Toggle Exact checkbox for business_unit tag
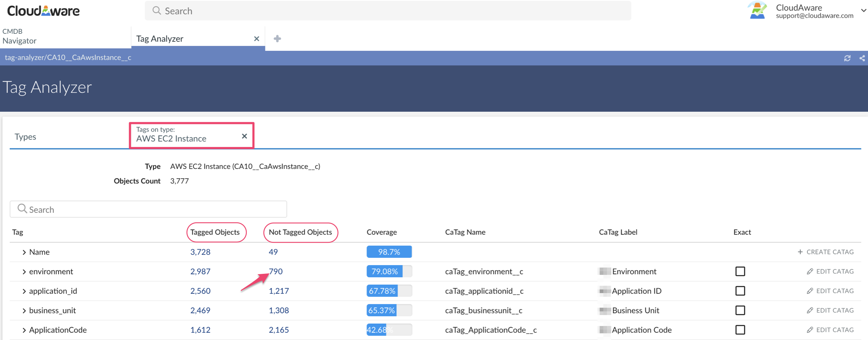This screenshot has height=340, width=868. coord(740,310)
